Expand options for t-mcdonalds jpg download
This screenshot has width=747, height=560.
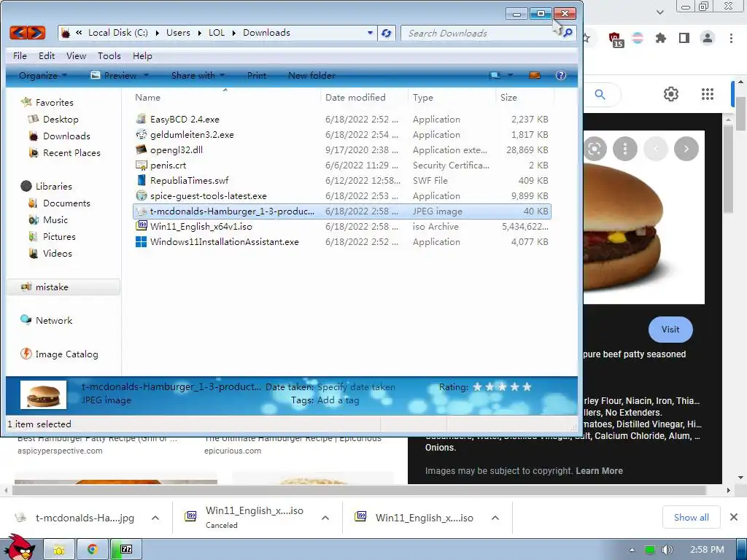pos(155,518)
